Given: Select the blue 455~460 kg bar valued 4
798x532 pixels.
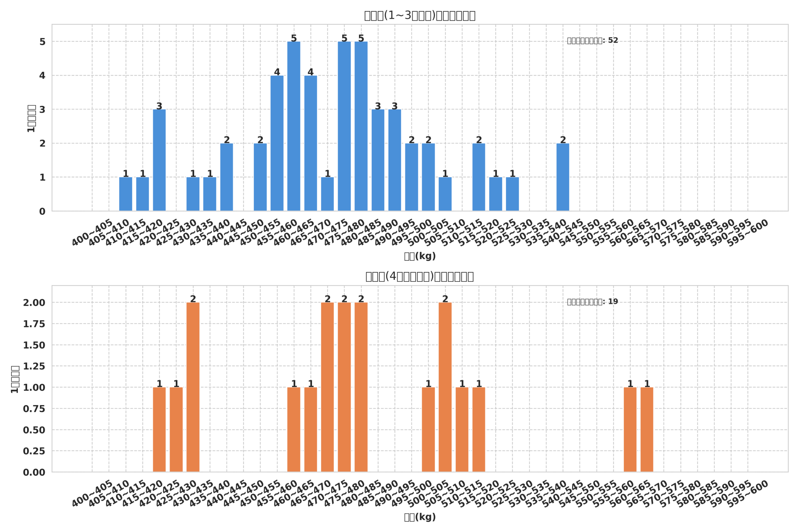Looking at the screenshot, I should [277, 143].
